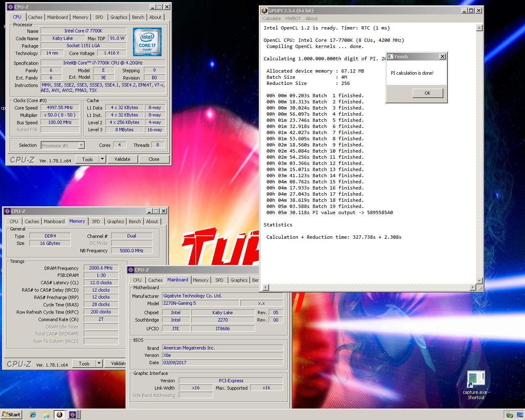
Task: Click safely remove hardware tray icon
Action: pos(509,415)
